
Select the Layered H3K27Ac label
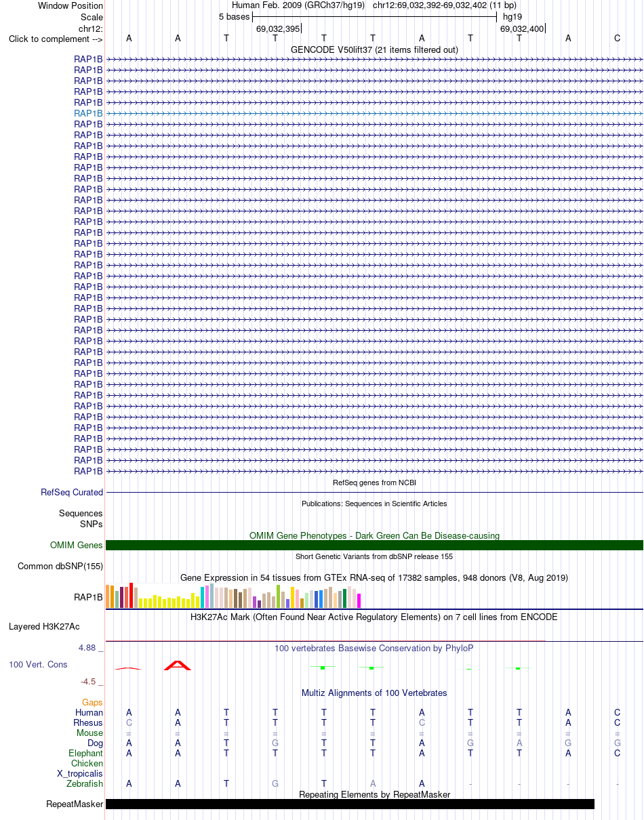[44, 626]
